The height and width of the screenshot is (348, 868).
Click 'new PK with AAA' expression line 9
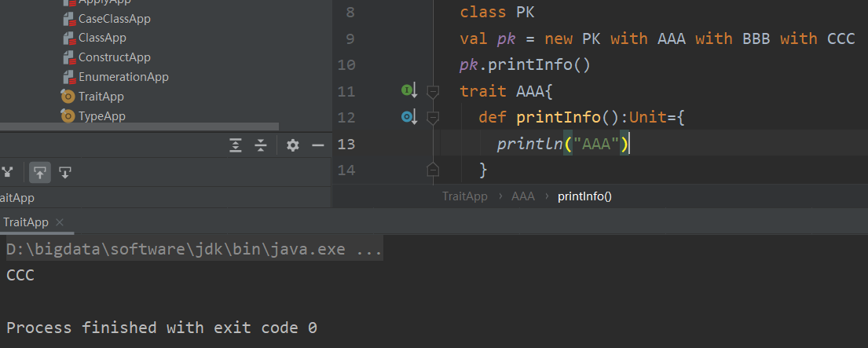tap(616, 38)
